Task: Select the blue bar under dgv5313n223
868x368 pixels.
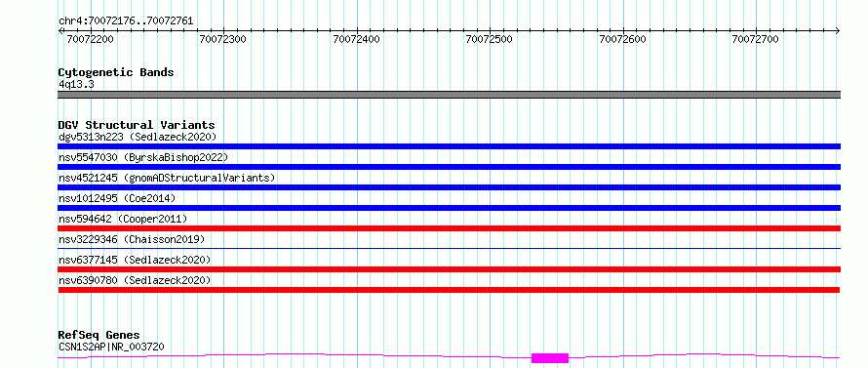Action: [449, 146]
